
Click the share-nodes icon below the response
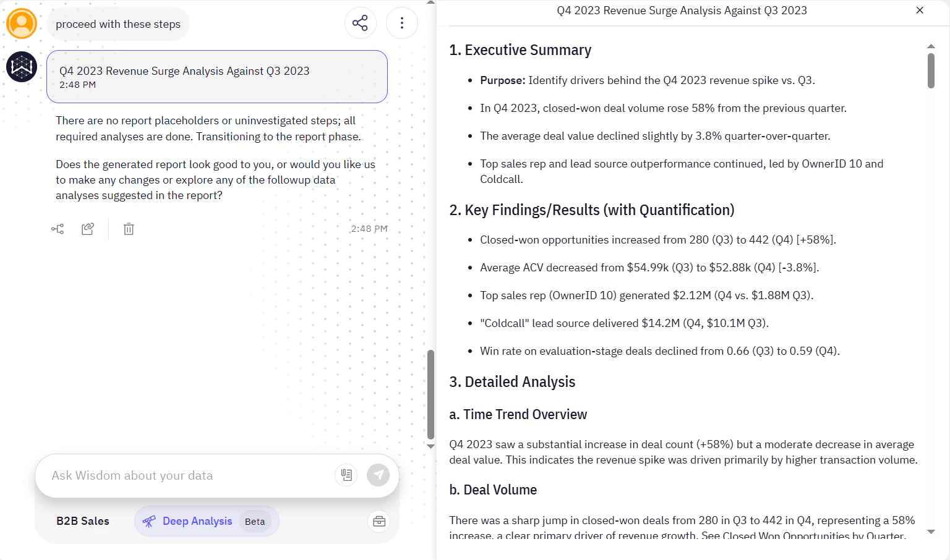57,229
